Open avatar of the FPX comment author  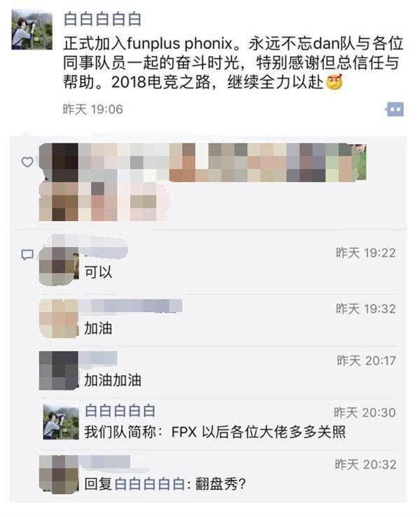click(61, 422)
